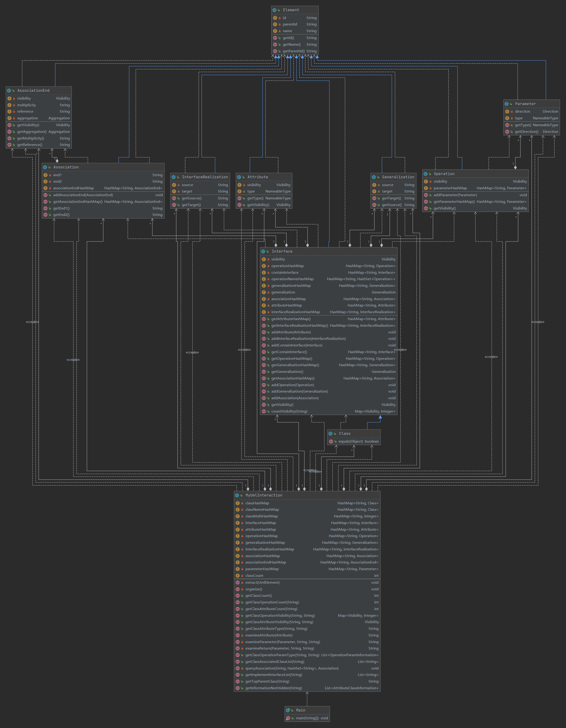This screenshot has height=728, width=566.
Task: Click the Main class icon
Action: 287,710
